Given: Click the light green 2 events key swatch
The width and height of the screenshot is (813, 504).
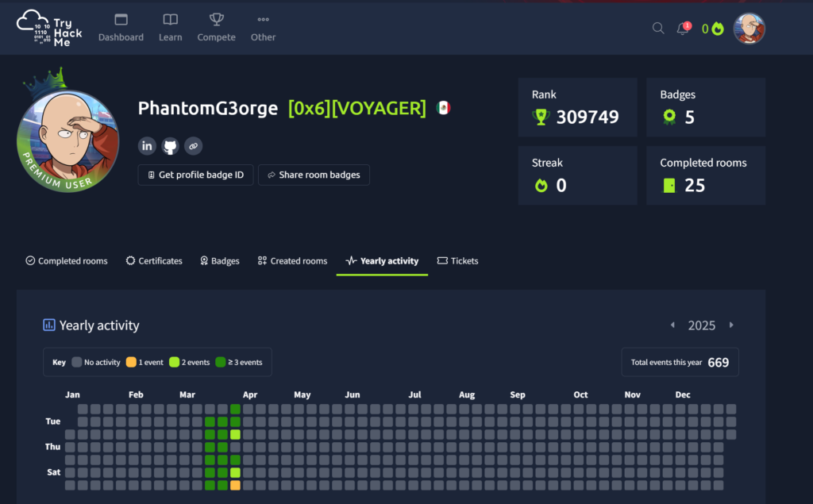Looking at the screenshot, I should 174,362.
